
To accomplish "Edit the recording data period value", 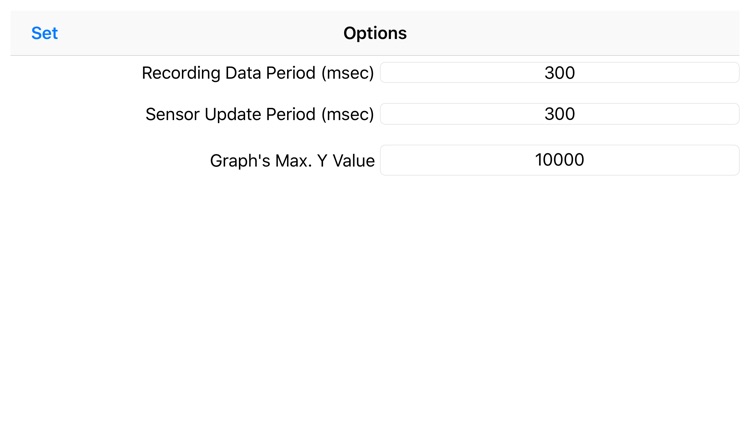I will pyautogui.click(x=559, y=73).
